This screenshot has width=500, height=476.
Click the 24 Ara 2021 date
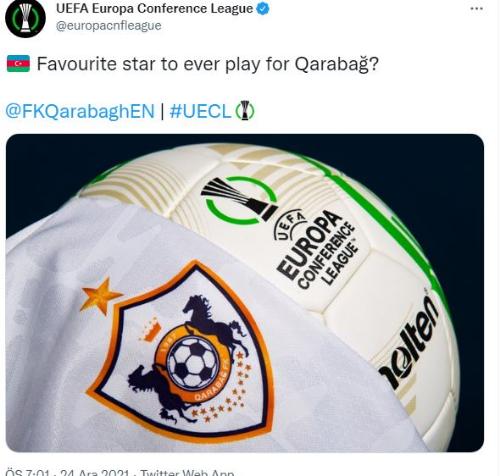[x=95, y=473]
